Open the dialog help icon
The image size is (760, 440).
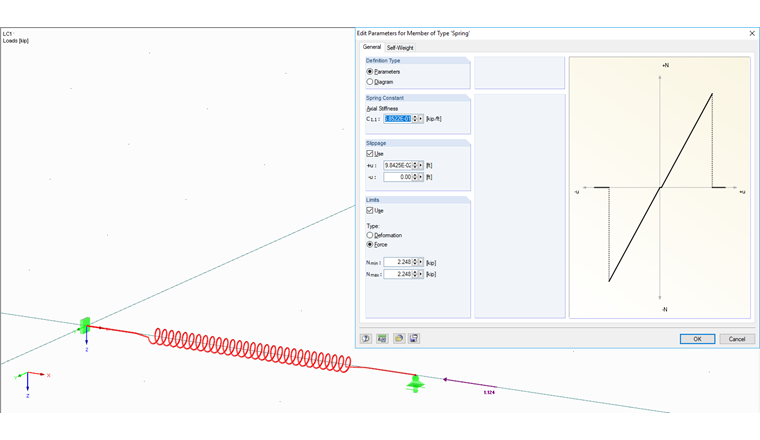[366, 338]
